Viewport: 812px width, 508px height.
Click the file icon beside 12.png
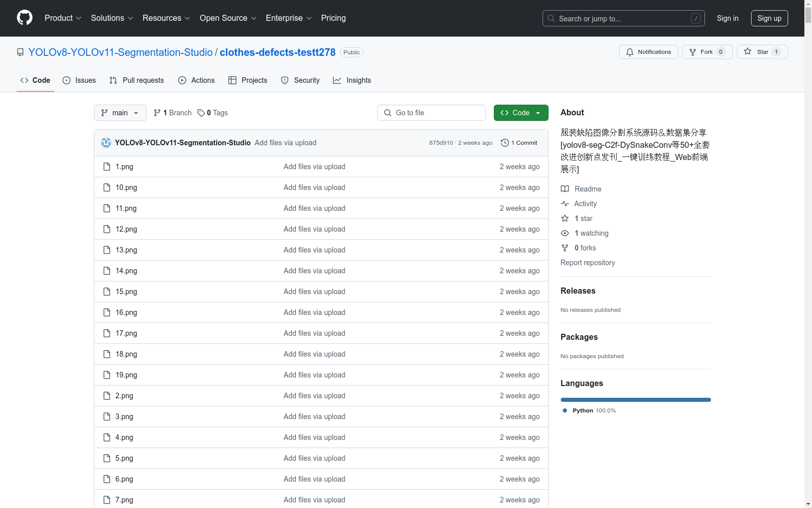(107, 229)
